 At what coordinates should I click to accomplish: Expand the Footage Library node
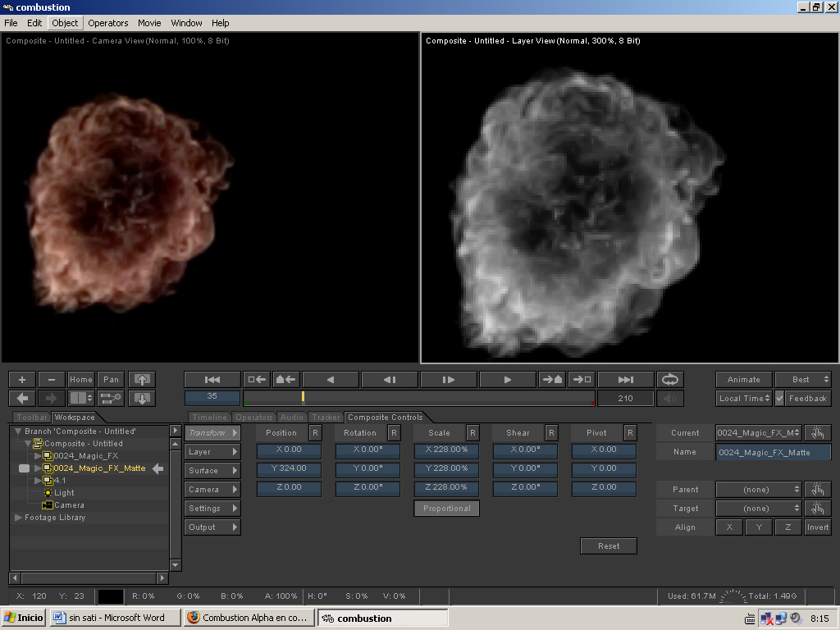pyautogui.click(x=19, y=518)
